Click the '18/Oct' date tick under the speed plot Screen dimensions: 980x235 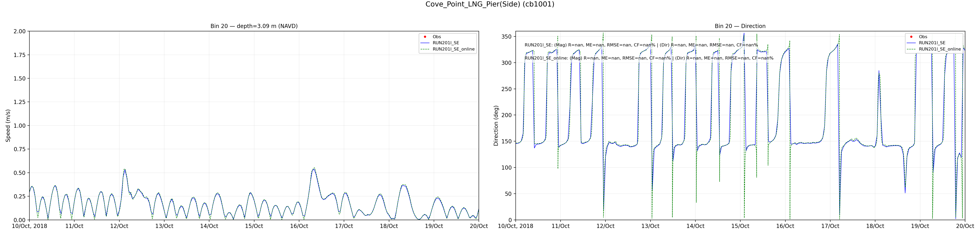[389, 226]
